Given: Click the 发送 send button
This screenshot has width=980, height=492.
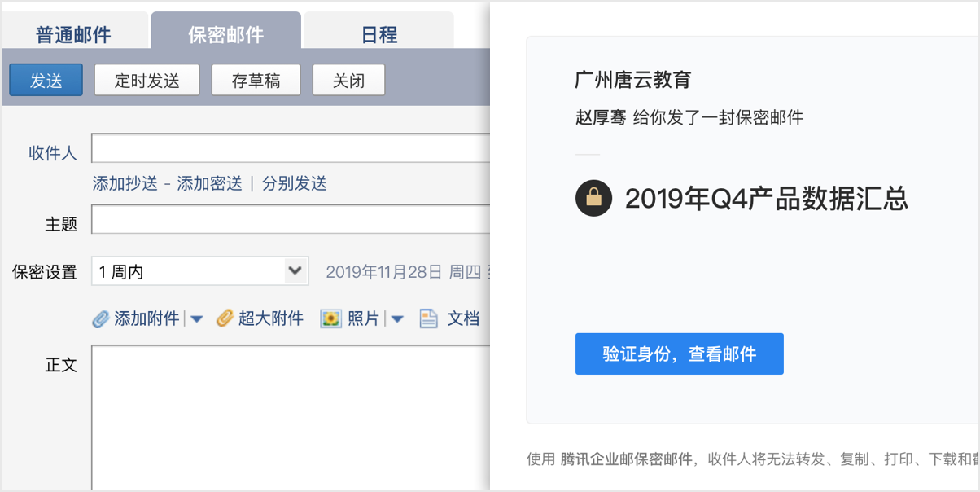Looking at the screenshot, I should point(45,79).
